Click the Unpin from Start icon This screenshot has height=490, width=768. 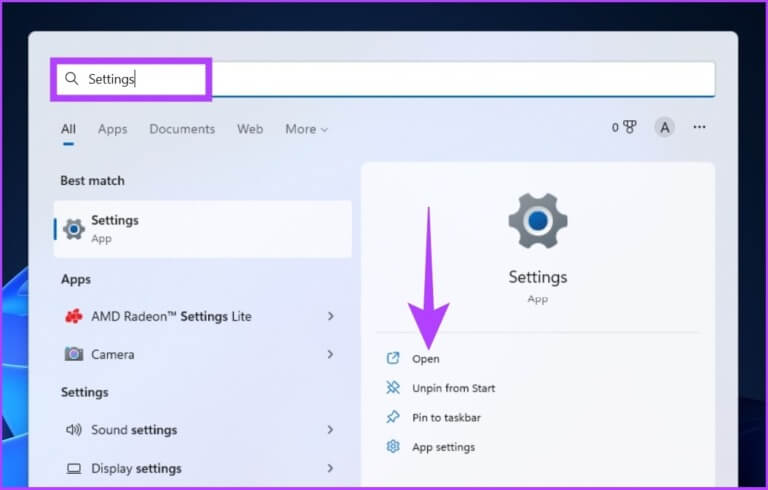point(393,388)
